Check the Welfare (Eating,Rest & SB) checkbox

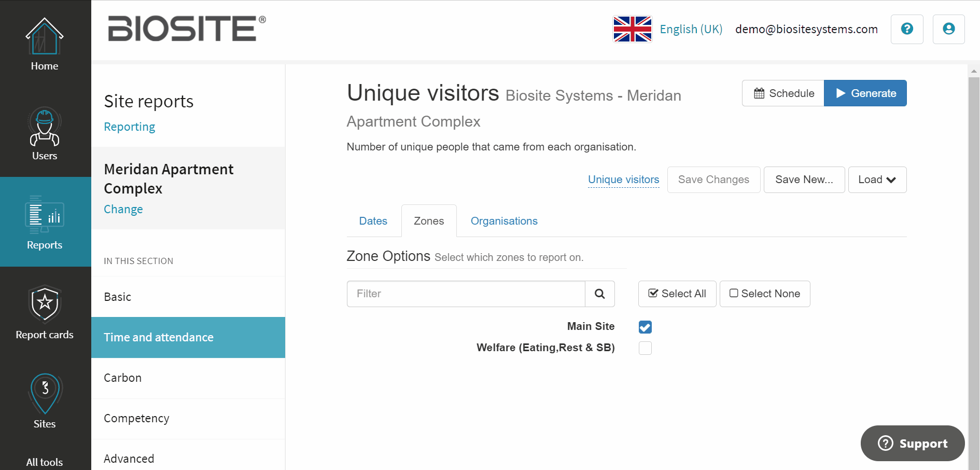click(645, 348)
